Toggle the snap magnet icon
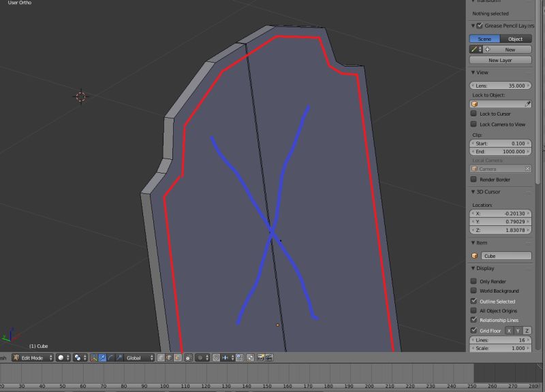Screen dimensions: 545x392 tap(217, 357)
